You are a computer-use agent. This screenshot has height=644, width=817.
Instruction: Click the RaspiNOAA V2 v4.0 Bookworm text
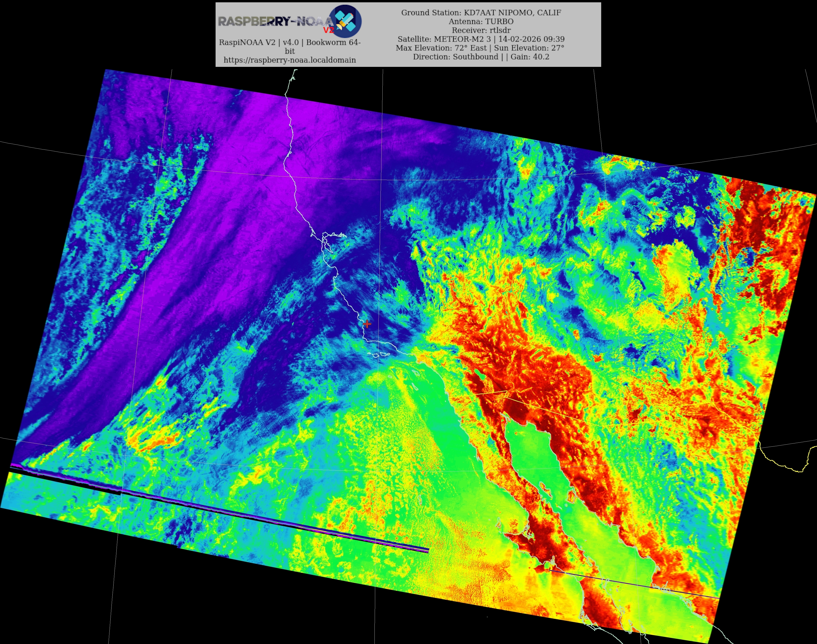click(x=290, y=42)
